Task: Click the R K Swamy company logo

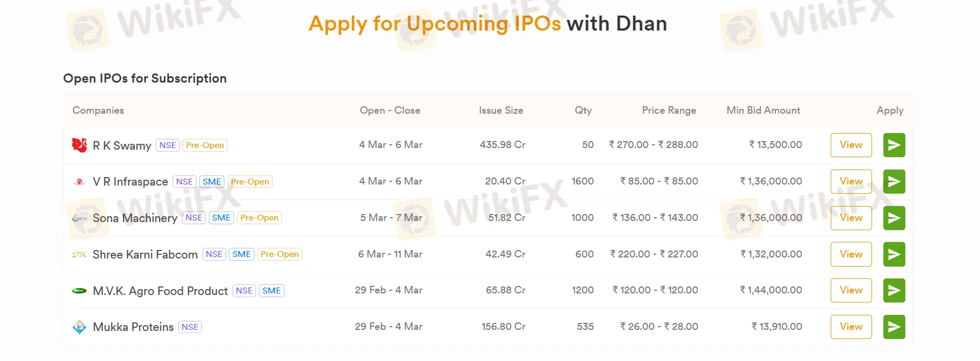Action: [79, 145]
